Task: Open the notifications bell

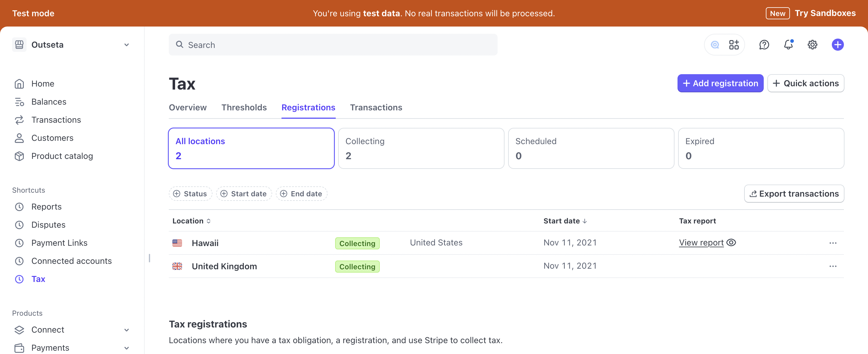Action: (x=788, y=45)
